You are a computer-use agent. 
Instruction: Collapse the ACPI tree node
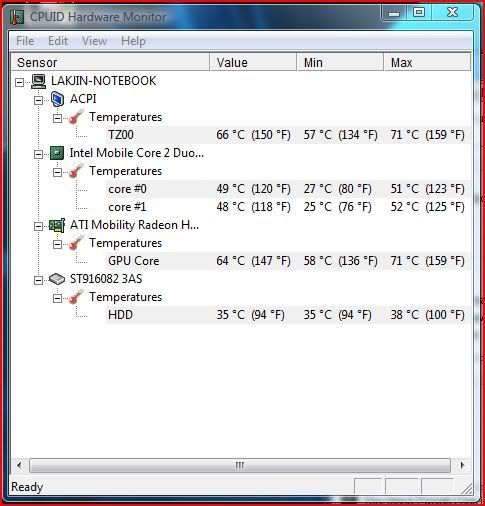coord(38,100)
